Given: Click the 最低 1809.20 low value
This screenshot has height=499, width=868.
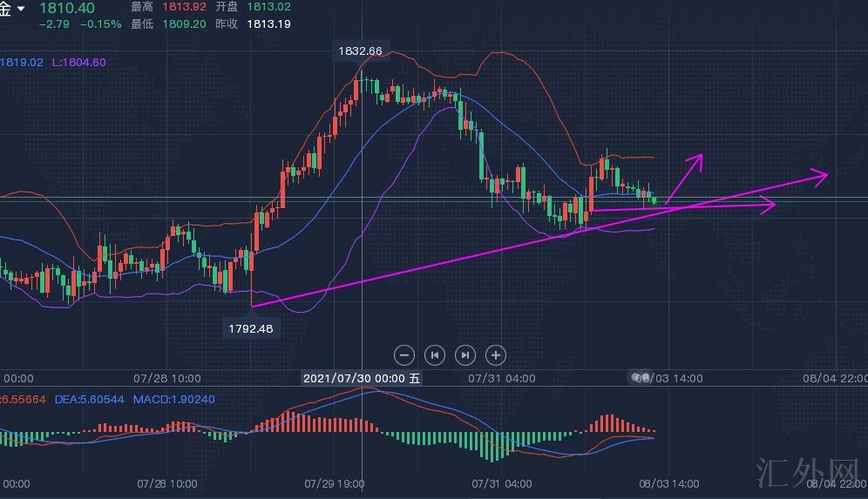Looking at the screenshot, I should coord(185,24).
